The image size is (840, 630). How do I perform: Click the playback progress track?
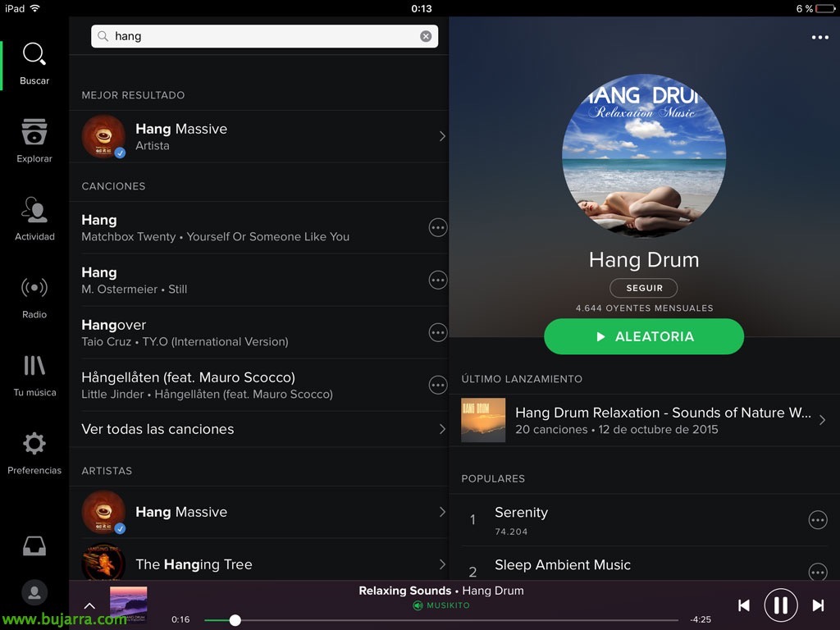pyautogui.click(x=441, y=620)
